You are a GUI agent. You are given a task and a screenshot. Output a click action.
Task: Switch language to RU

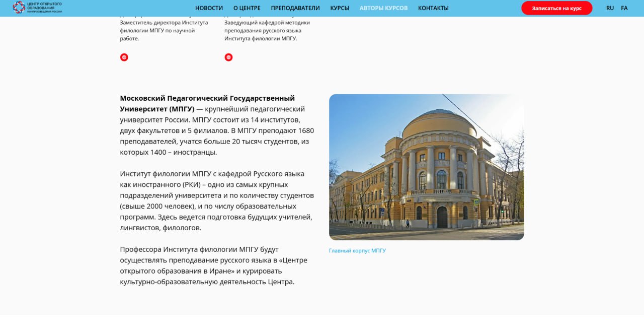610,8
